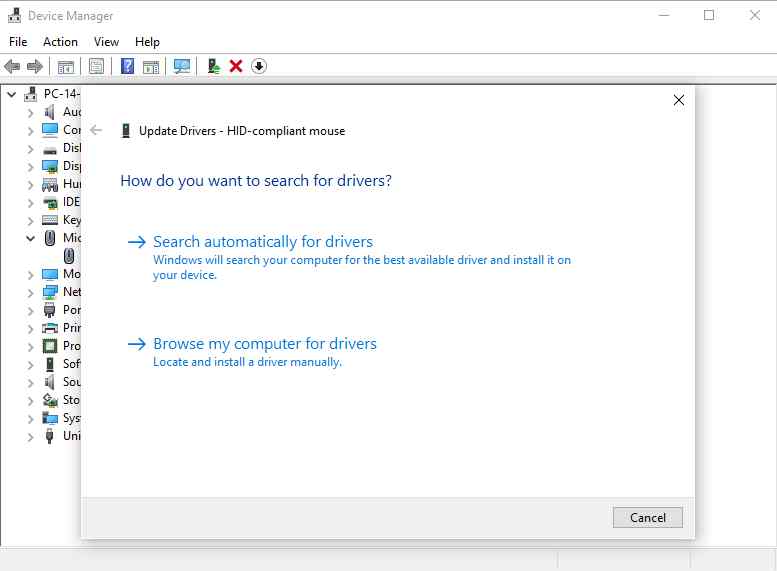Select the USB controllers plug icon

point(50,436)
